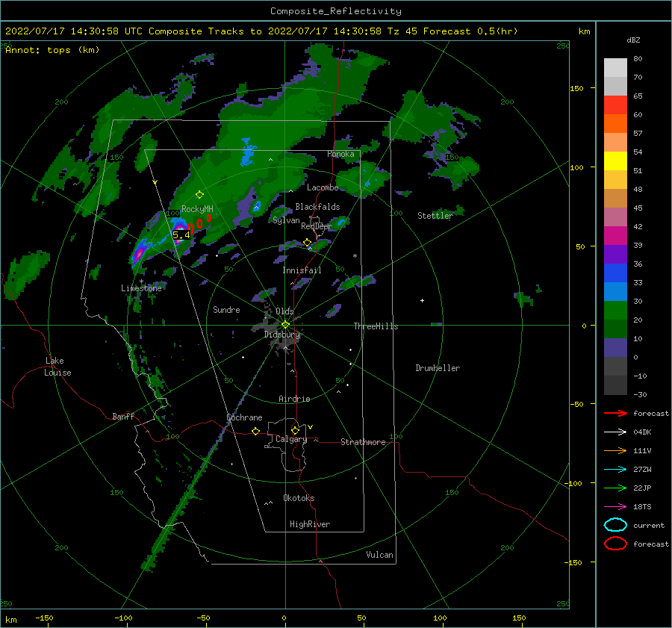This screenshot has height=628, width=672.
Task: Click the 'Annot: tops (km)' annotation text
Action: (52, 50)
